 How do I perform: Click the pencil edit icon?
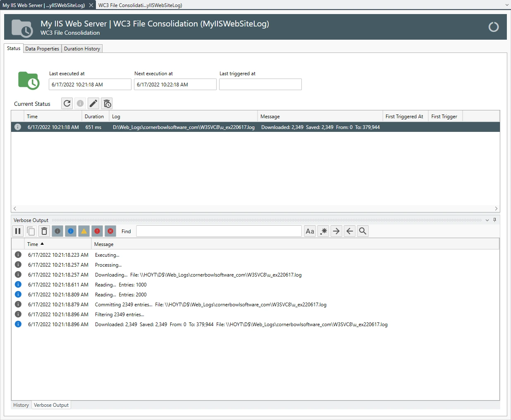tap(93, 103)
